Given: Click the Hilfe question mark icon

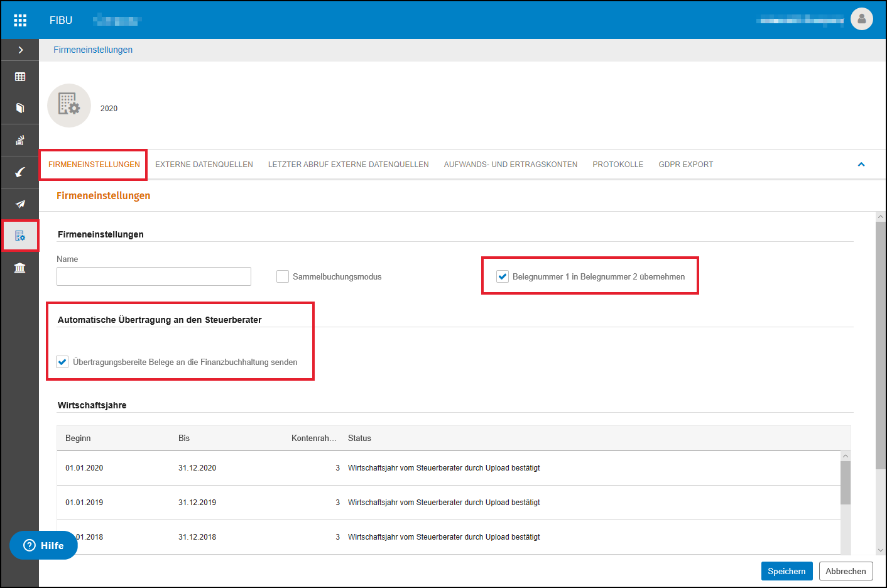Looking at the screenshot, I should (30, 545).
